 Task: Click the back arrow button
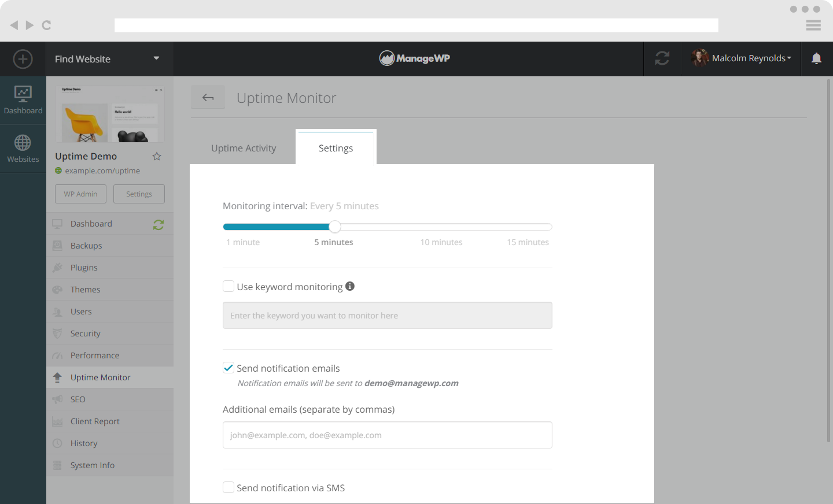tap(208, 98)
